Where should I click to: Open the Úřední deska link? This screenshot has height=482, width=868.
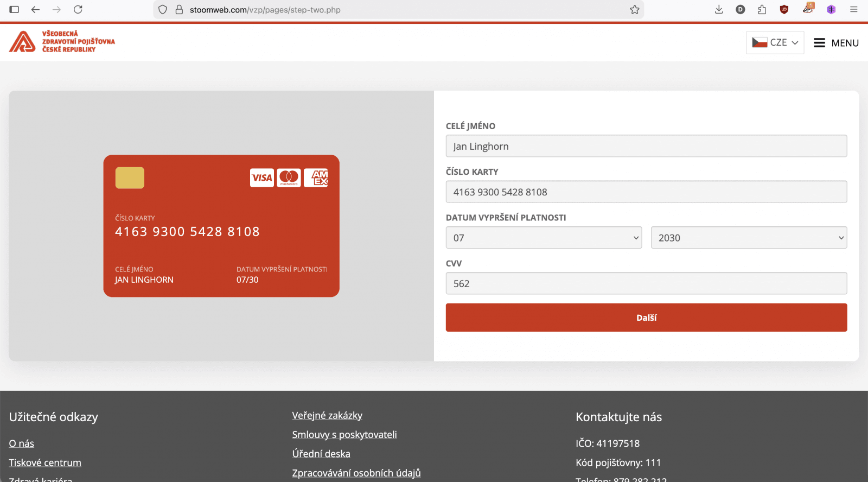pyautogui.click(x=321, y=453)
